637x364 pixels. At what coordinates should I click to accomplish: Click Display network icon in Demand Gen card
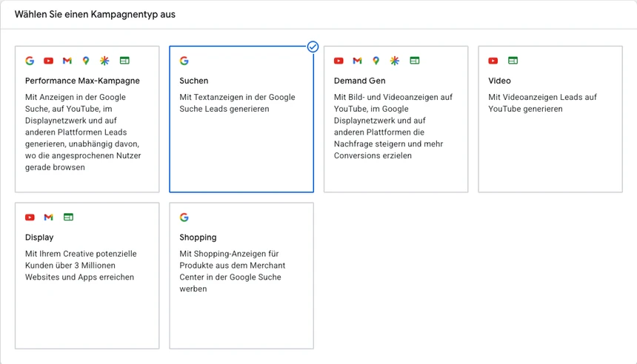click(x=415, y=61)
